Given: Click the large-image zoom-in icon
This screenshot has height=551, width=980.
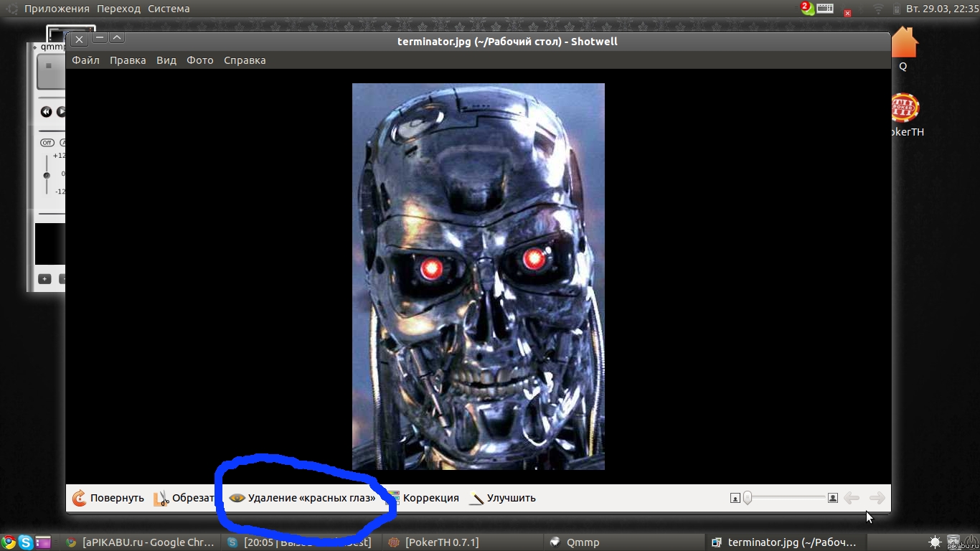Looking at the screenshot, I should (833, 498).
